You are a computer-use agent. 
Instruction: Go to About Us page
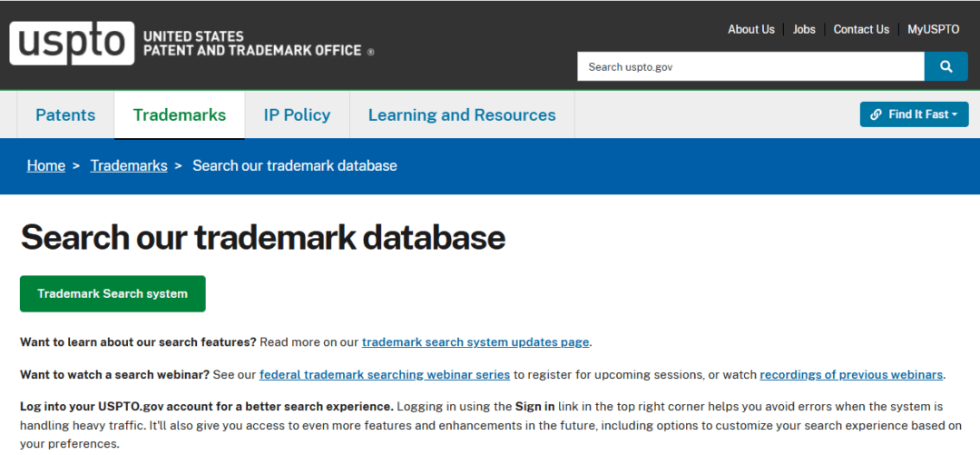pos(750,29)
